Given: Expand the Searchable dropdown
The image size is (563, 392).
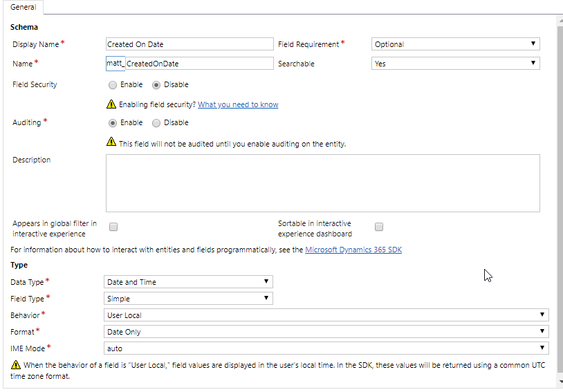Looking at the screenshot, I should coord(455,64).
